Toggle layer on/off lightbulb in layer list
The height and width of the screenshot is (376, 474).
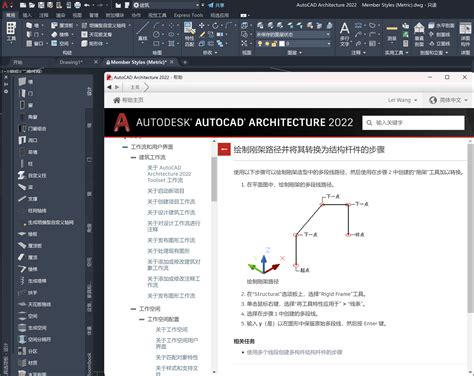coord(260,43)
